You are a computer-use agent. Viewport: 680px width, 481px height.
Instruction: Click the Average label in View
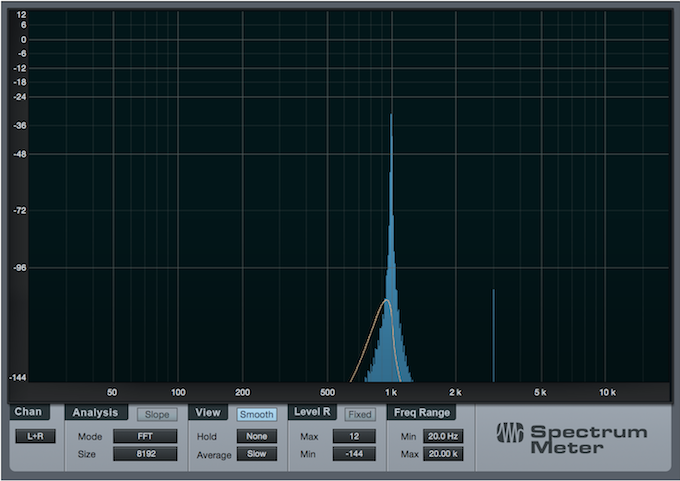(214, 455)
